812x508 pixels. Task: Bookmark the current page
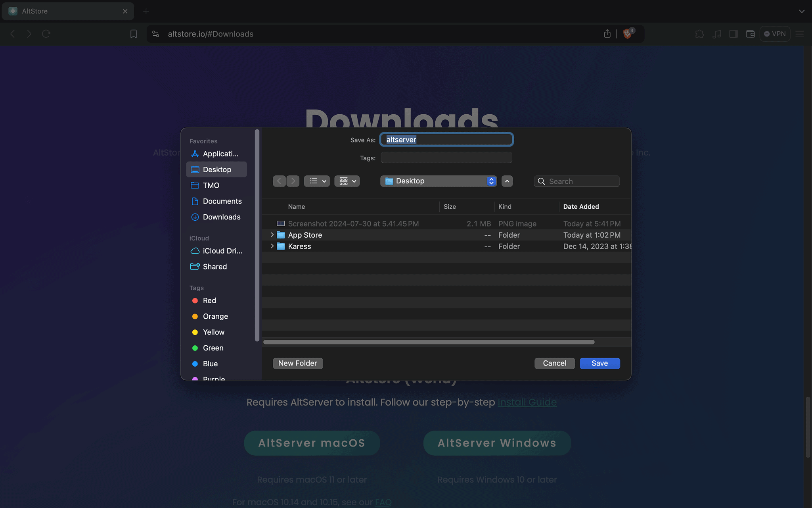[x=133, y=34]
